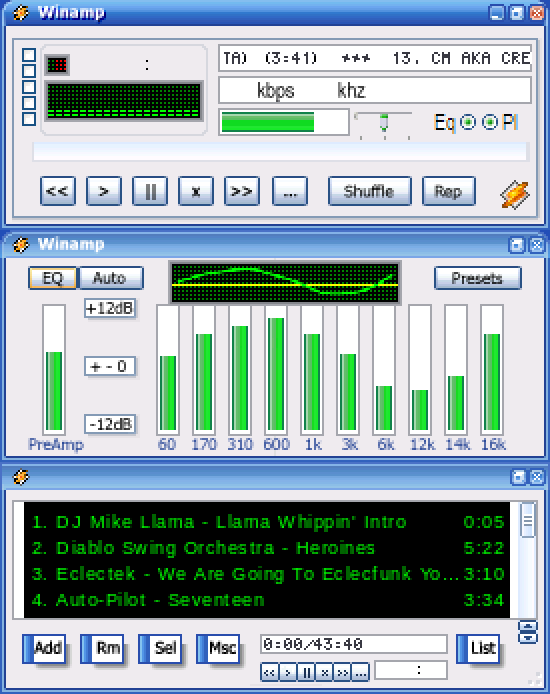Screen dimensions: 550x694
Task: Click the small stop button in the playlist window
Action: pos(324,672)
